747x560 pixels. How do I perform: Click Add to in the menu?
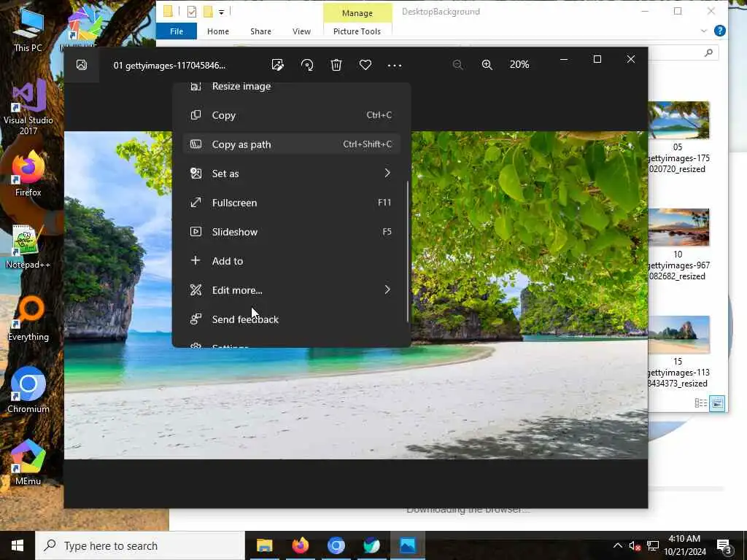point(292,261)
